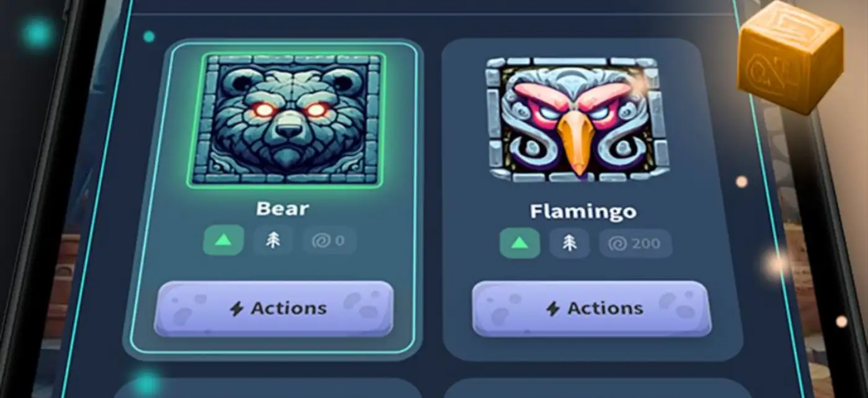Open the Actions button for Bear

273,309
